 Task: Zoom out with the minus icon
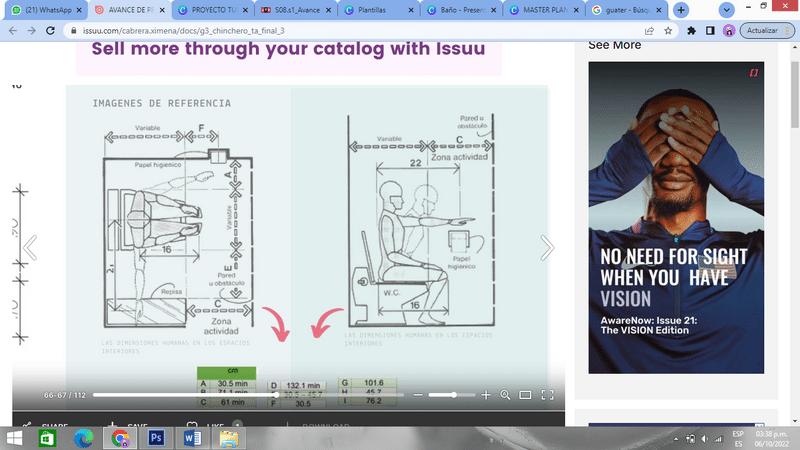click(x=418, y=395)
